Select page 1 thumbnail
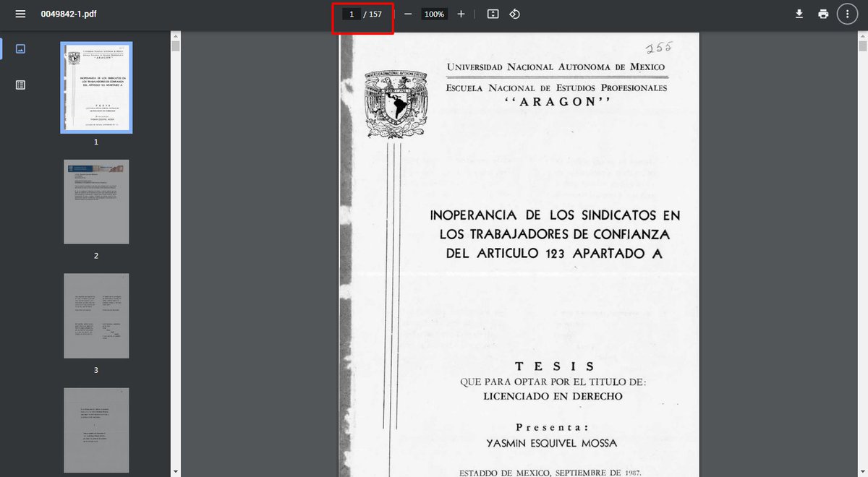Viewport: 868px width, 477px height. point(96,87)
